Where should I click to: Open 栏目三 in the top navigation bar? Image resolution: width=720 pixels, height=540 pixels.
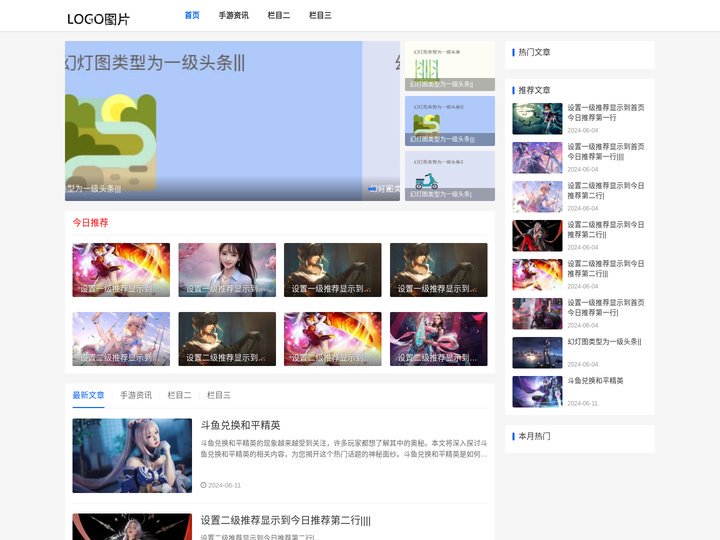click(320, 15)
